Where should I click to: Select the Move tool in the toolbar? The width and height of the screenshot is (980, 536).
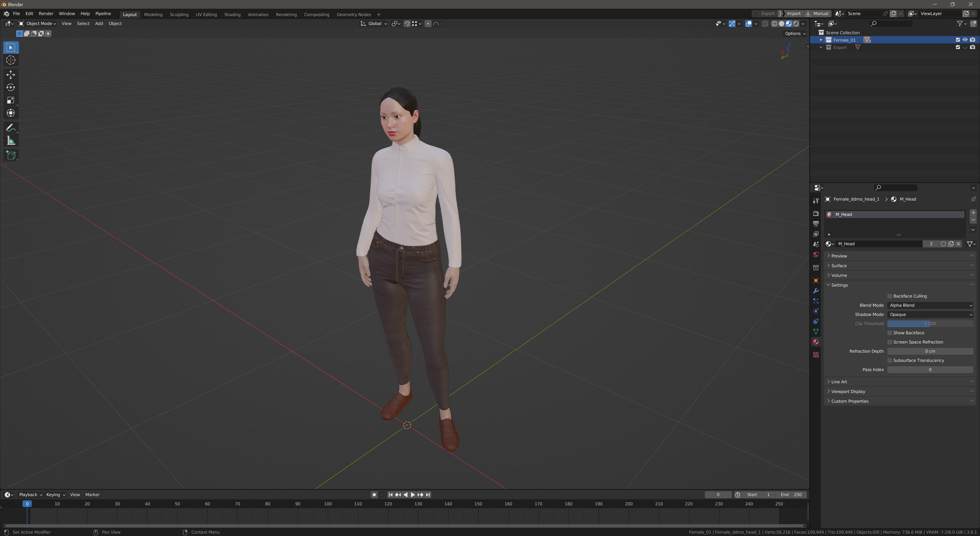pyautogui.click(x=11, y=75)
